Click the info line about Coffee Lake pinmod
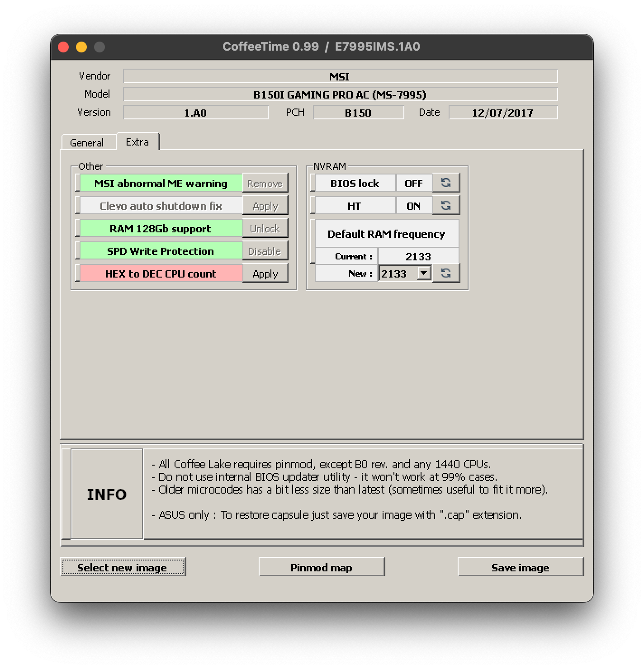 tap(321, 464)
